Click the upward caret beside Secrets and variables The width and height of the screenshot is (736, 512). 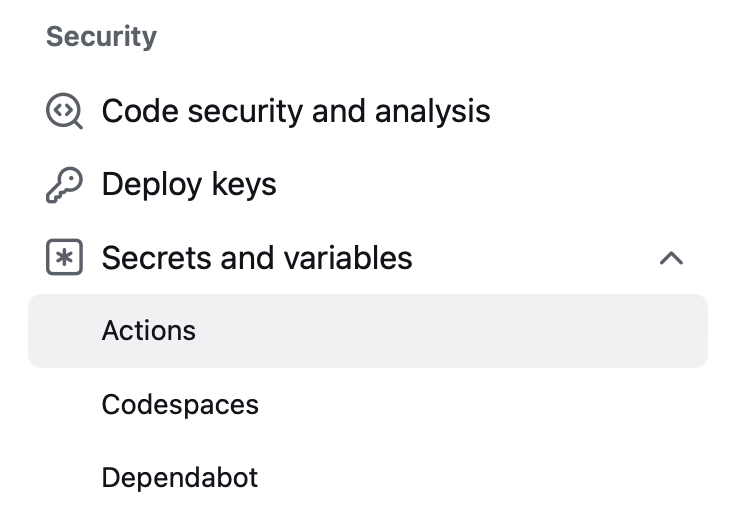(x=671, y=258)
